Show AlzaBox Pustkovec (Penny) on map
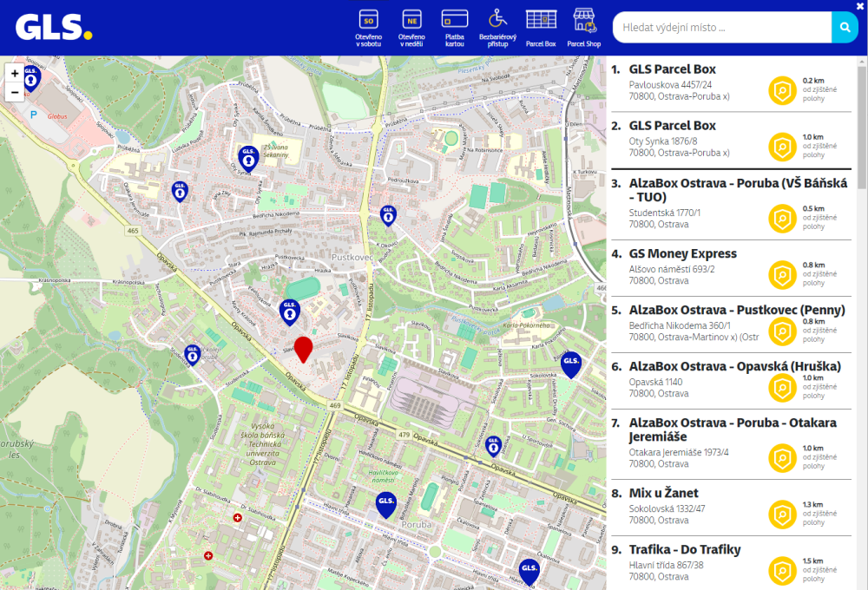This screenshot has width=868, height=590. pos(782,331)
